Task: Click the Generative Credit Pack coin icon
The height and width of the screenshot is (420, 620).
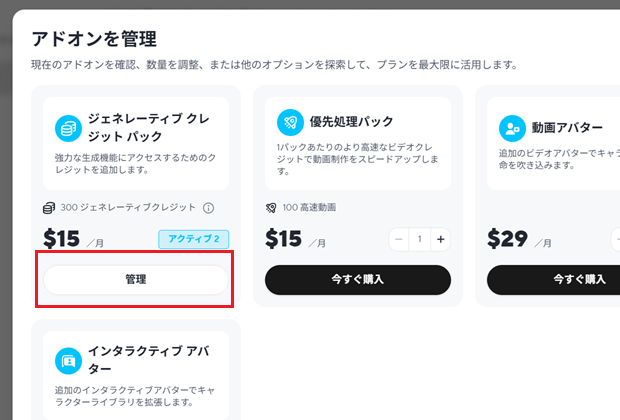Action: [x=68, y=128]
